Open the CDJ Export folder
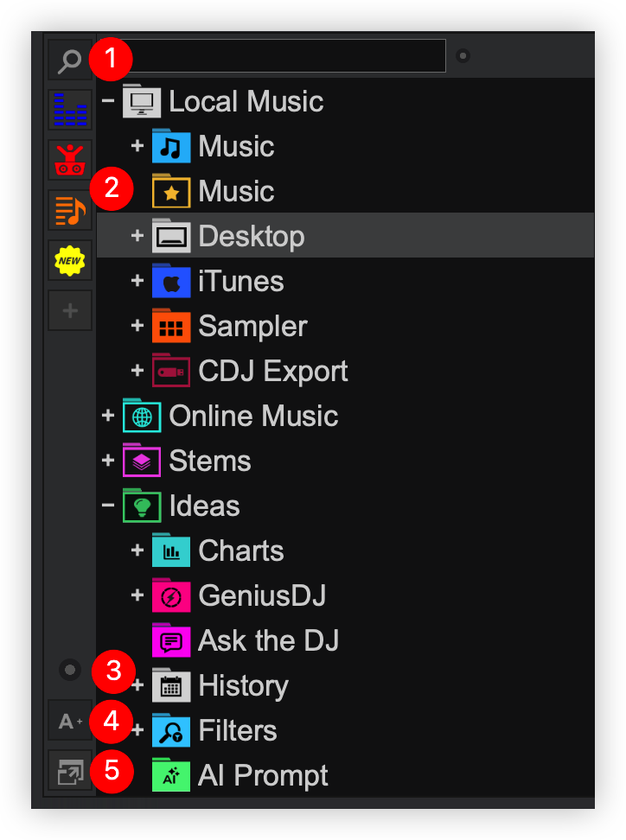 click(272, 371)
